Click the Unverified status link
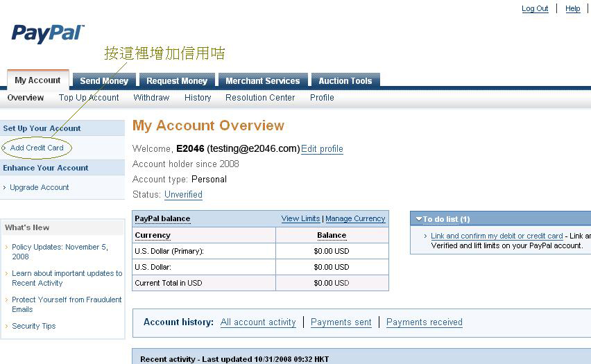 (x=183, y=195)
